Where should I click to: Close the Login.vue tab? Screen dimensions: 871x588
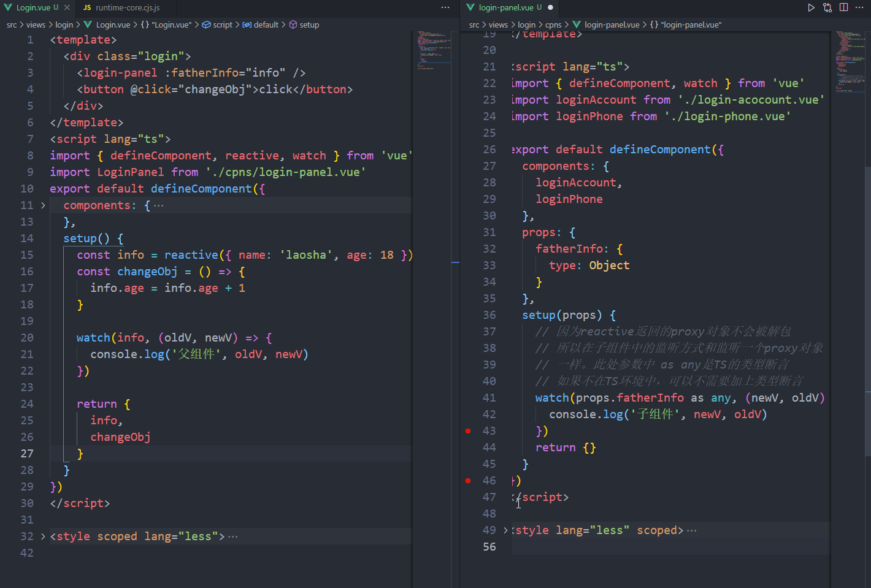[67, 8]
